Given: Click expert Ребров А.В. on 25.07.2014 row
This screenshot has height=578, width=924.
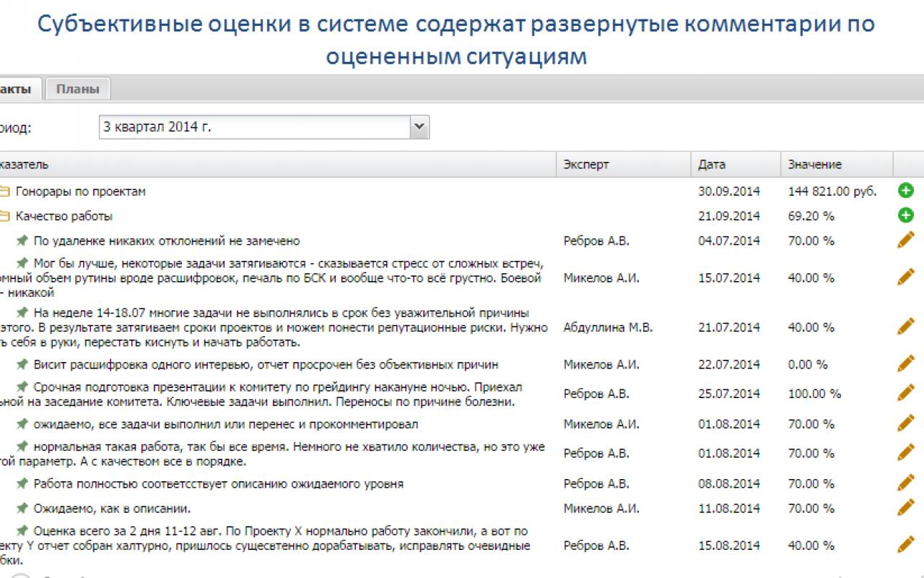Looking at the screenshot, I should (596, 394).
